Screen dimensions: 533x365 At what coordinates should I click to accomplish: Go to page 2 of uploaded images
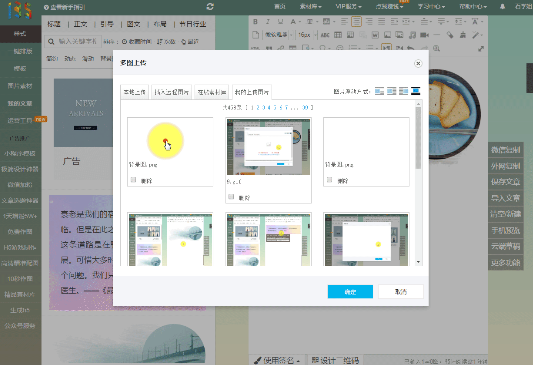point(258,107)
